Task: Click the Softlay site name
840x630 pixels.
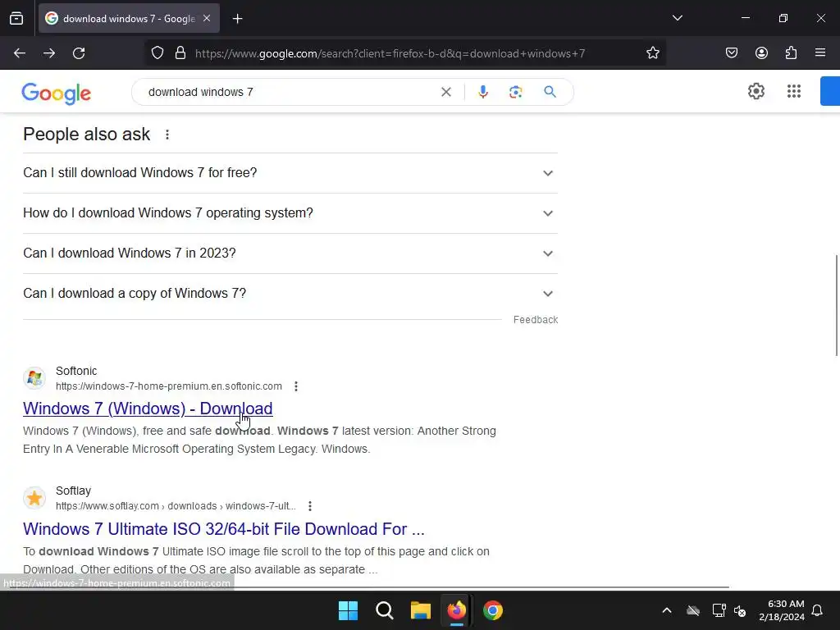Action: click(73, 491)
